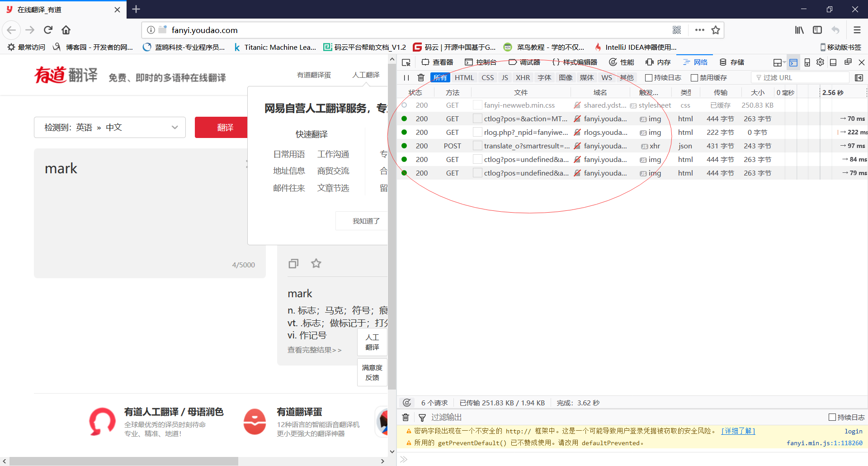Open the 码云平台帮助文档 bookmark
The height and width of the screenshot is (466, 868).
tap(365, 47)
